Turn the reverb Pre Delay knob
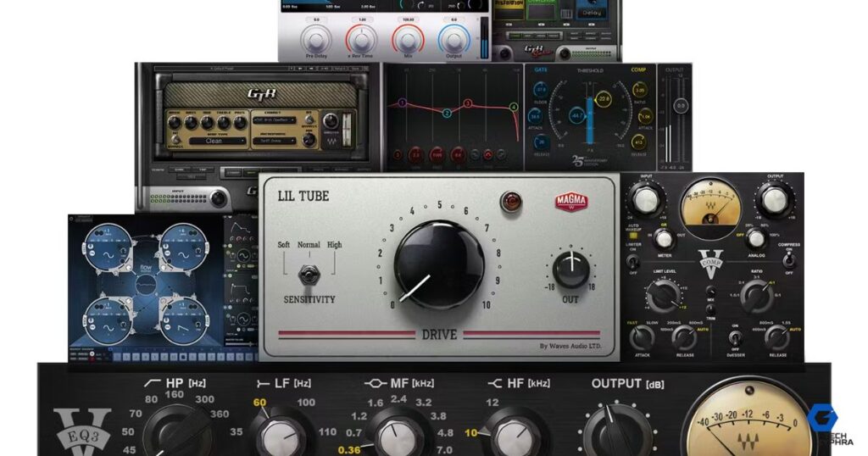The width and height of the screenshot is (868, 456). point(316,39)
